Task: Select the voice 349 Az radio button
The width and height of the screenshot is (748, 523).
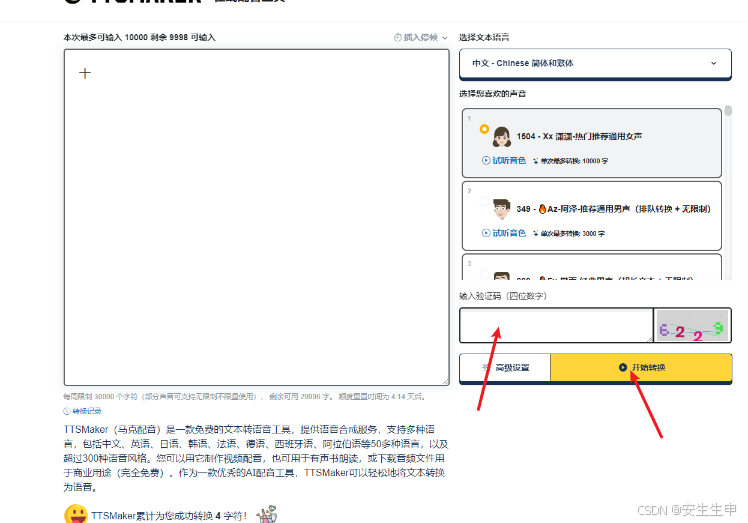Action: (x=484, y=202)
